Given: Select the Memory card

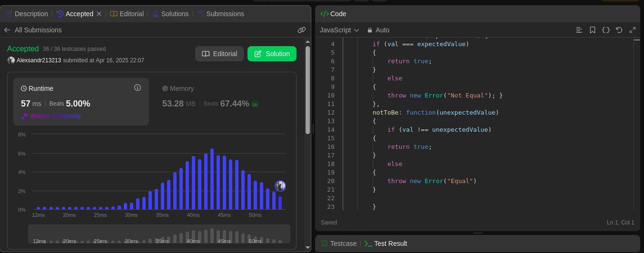Looking at the screenshot, I should 222,102.
